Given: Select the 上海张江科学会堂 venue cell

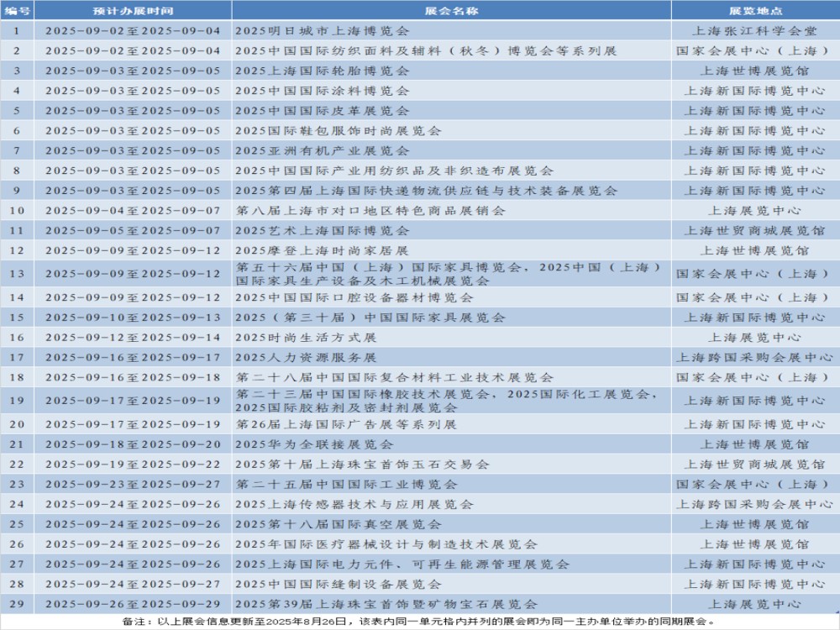Looking at the screenshot, I should (x=754, y=30).
